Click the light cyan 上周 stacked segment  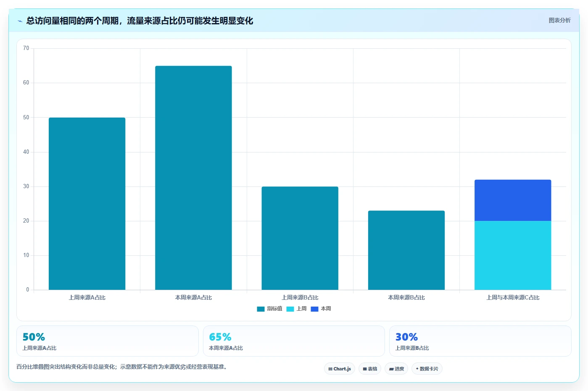click(x=513, y=255)
